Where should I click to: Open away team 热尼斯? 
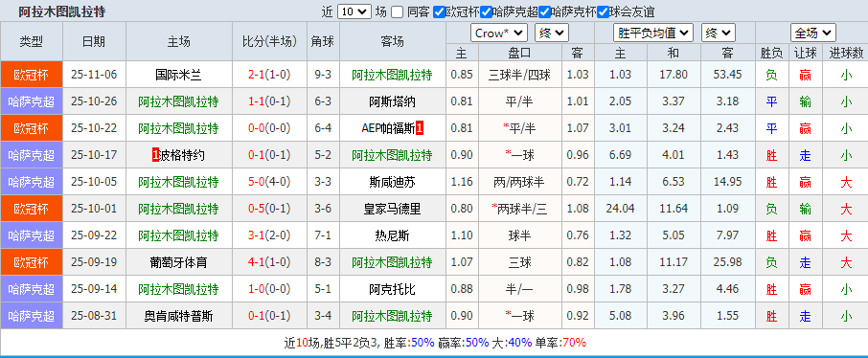coord(392,235)
